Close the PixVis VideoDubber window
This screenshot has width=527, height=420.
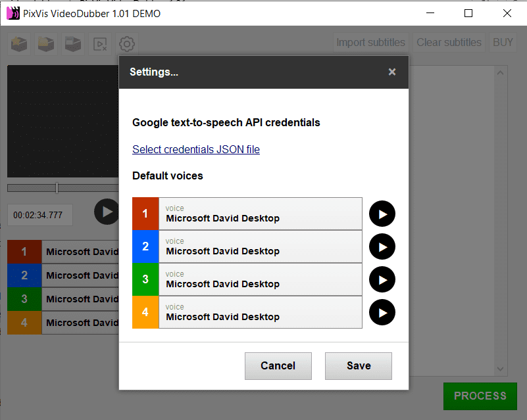[x=507, y=13]
